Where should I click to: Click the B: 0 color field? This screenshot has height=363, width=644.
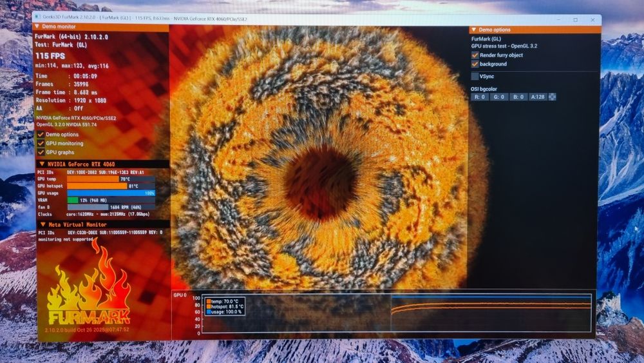[518, 97]
